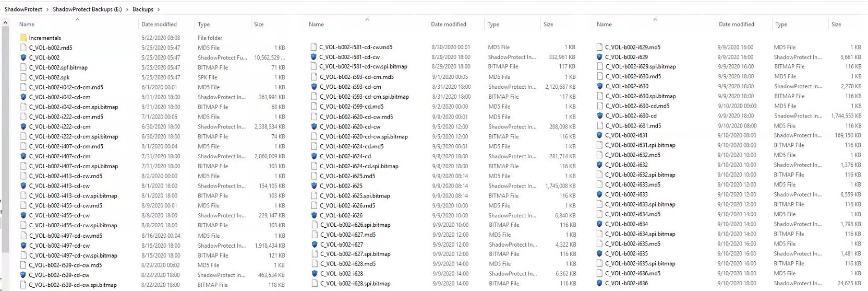Open chevron after Backups breadcrumb

coord(159,9)
